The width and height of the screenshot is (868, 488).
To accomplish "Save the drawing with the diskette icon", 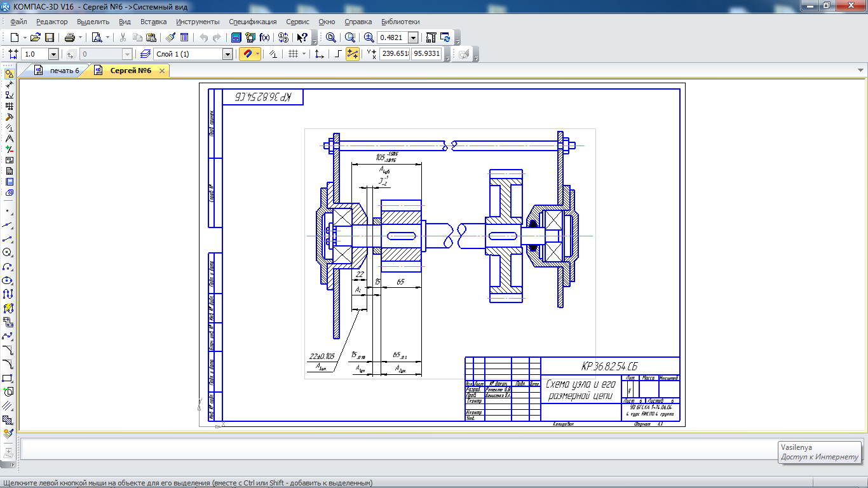I will [x=50, y=37].
